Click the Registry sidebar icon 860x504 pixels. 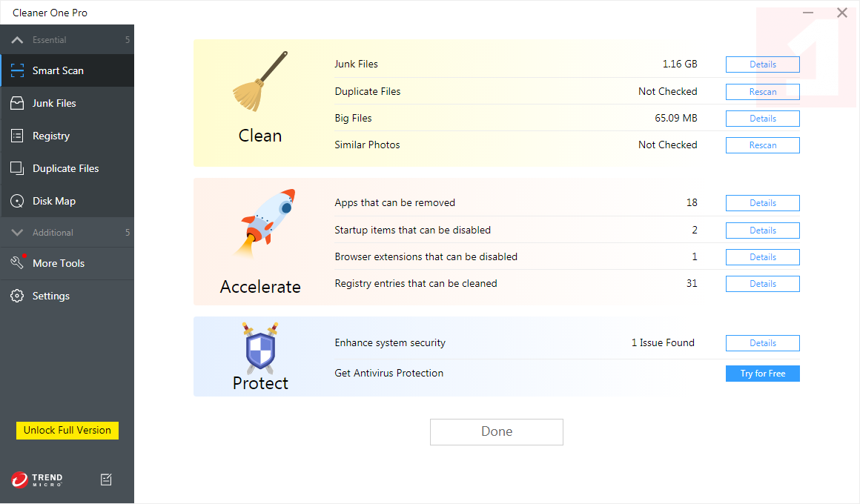click(x=17, y=136)
